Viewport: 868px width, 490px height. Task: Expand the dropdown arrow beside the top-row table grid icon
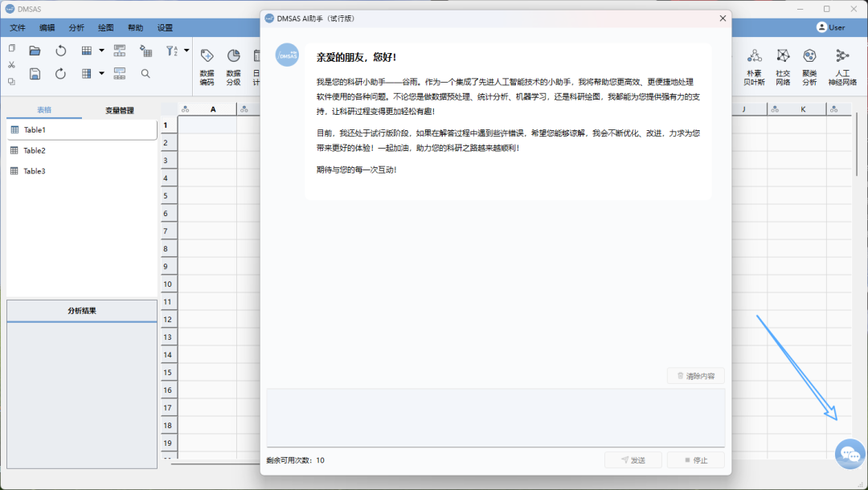pos(101,51)
